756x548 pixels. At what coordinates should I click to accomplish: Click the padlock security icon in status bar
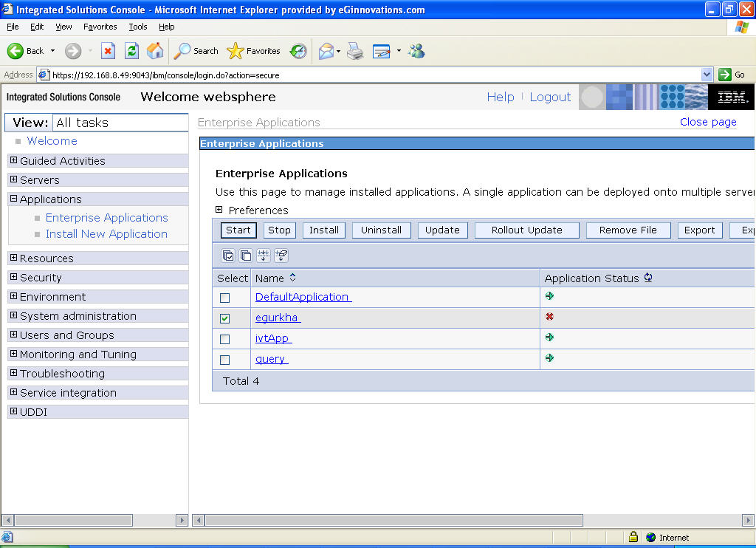click(x=633, y=537)
